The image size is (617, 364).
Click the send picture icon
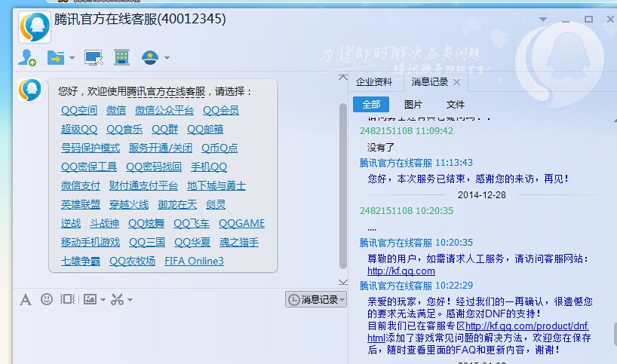click(x=90, y=299)
